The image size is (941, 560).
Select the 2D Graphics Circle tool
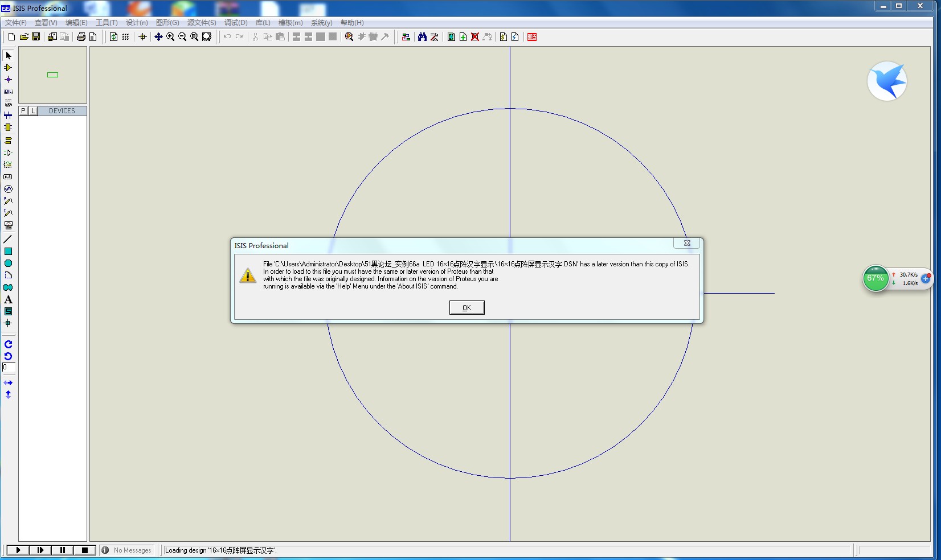8,263
